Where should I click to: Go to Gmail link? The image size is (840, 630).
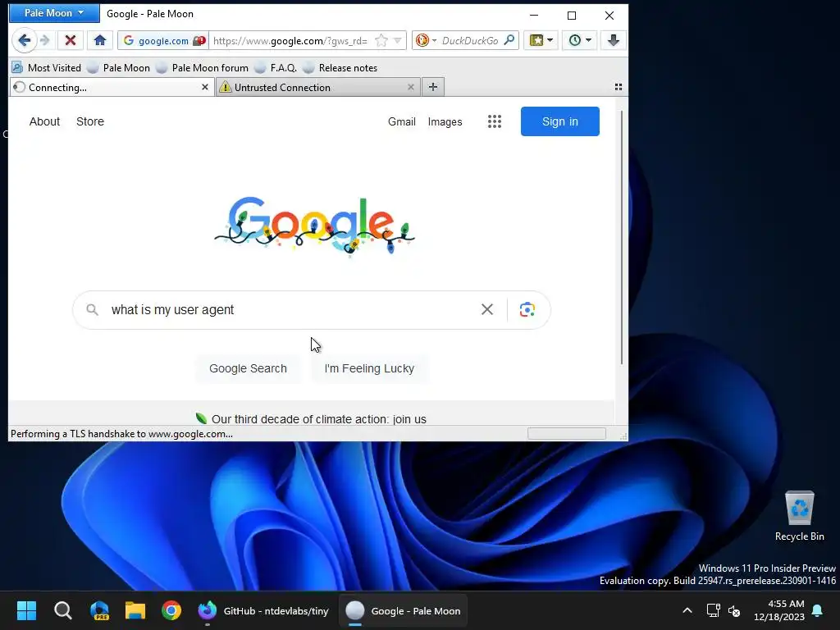402,121
